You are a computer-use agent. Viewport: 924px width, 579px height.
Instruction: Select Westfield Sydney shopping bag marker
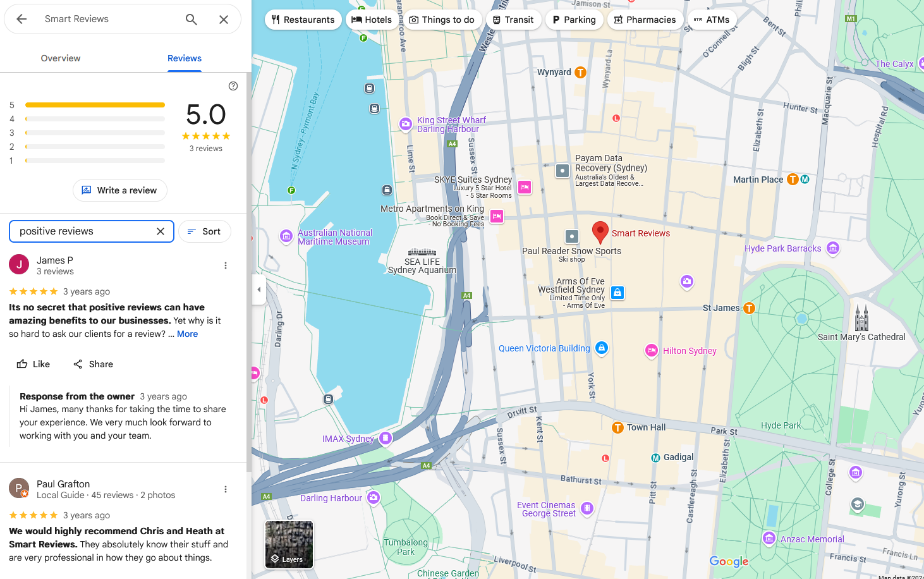click(x=618, y=293)
